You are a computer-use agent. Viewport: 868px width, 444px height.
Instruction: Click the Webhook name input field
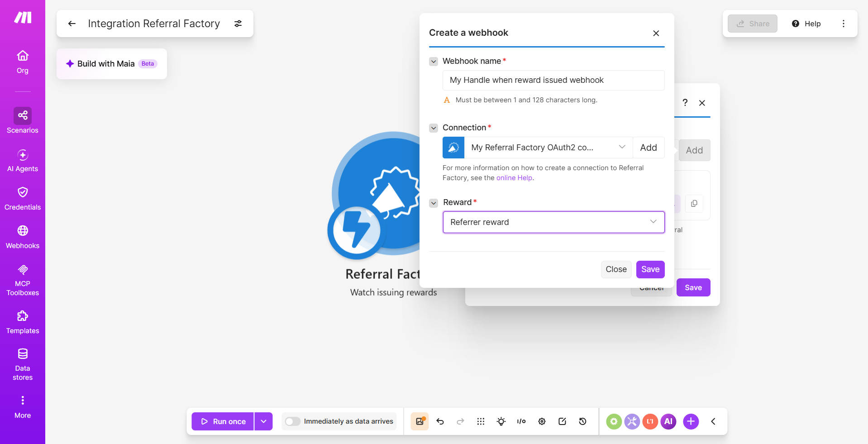tap(553, 80)
